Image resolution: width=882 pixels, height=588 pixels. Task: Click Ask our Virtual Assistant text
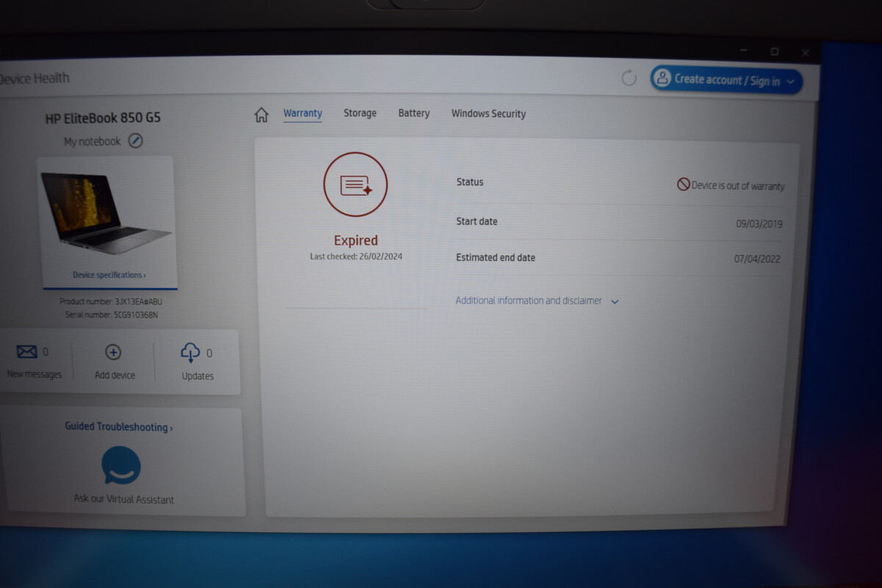(x=124, y=499)
